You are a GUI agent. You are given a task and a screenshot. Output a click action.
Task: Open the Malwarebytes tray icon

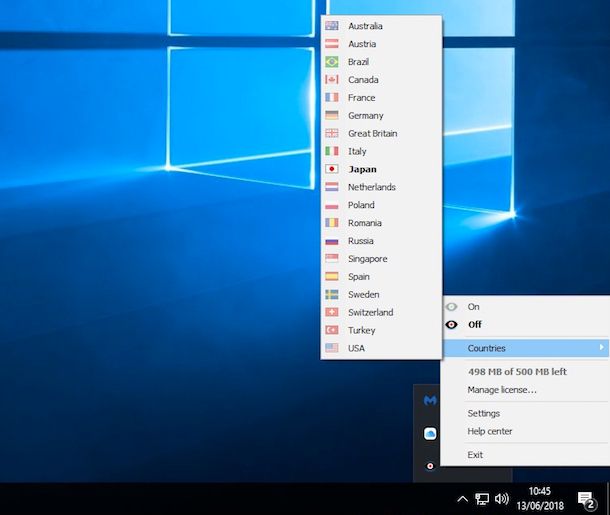[x=430, y=400]
